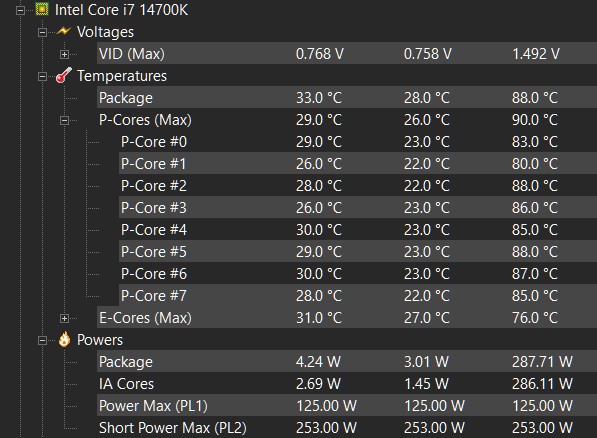Select the IA Cores power row

coord(347,384)
